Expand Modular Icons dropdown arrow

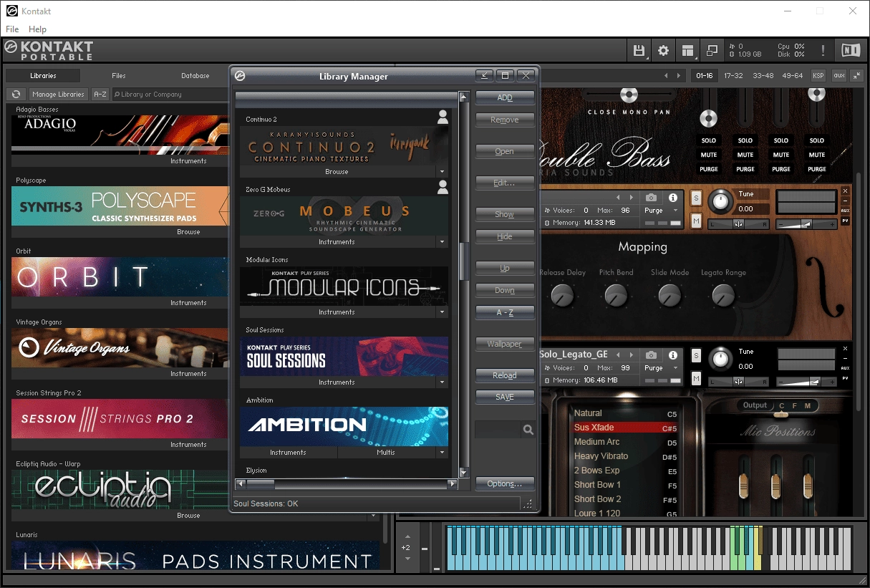pyautogui.click(x=442, y=312)
